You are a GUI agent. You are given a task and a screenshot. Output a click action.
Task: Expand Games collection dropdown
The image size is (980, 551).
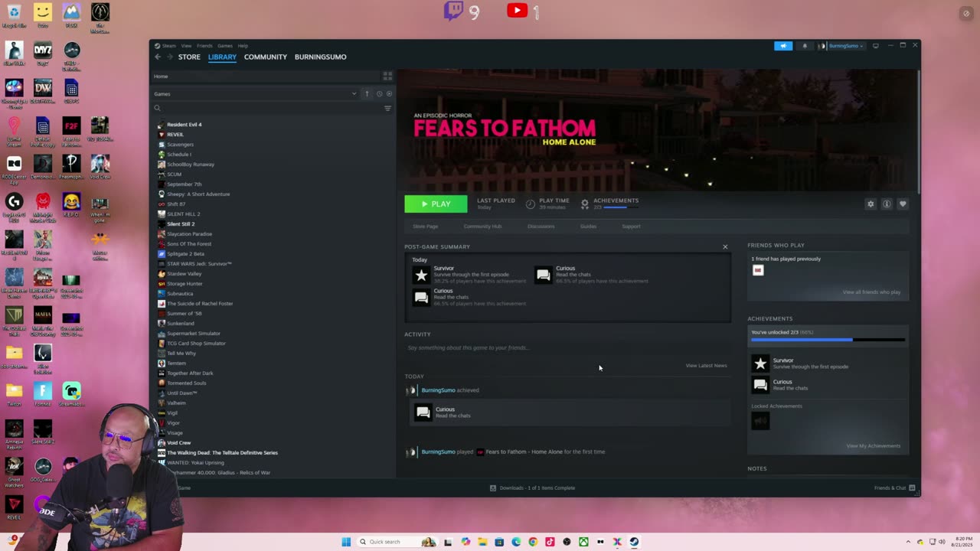click(x=354, y=93)
